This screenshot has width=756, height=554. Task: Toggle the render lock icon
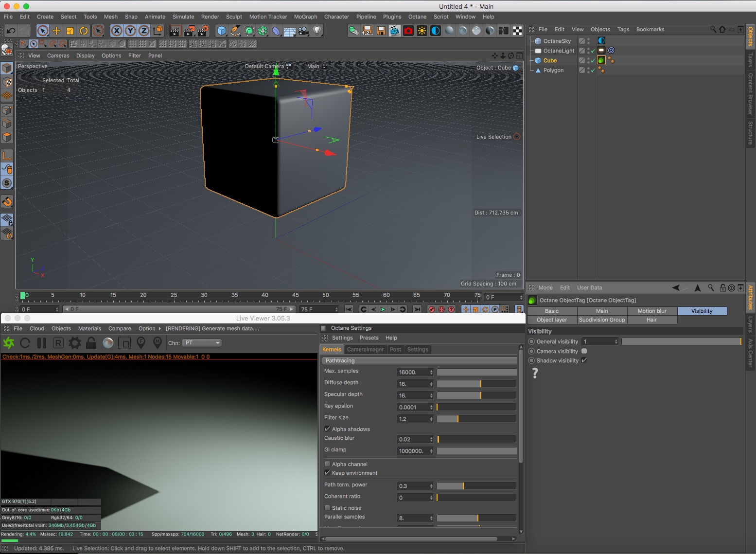coord(91,343)
